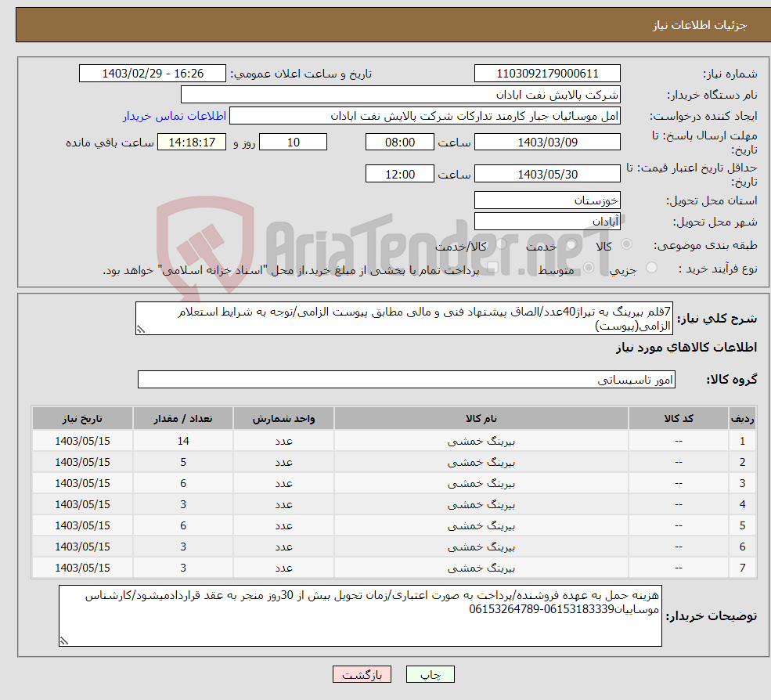771x700 pixels.
Task: Select the کالا radio button
Action: pyautogui.click(x=626, y=244)
